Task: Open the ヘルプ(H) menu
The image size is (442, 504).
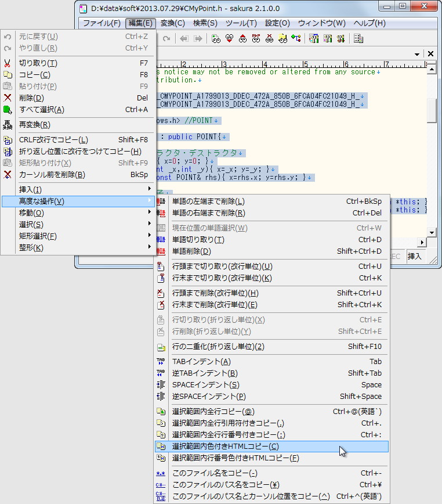Action: 369,23
